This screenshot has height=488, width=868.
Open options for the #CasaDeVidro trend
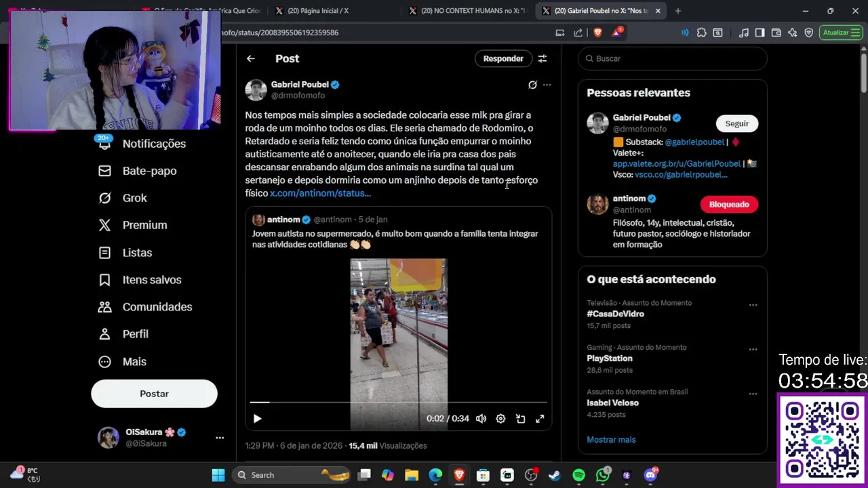[x=753, y=305]
